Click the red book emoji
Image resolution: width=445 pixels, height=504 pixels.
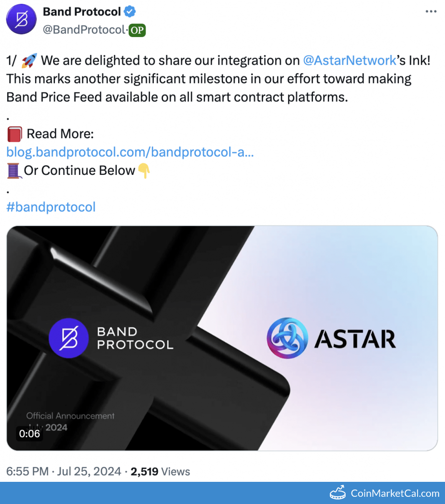click(x=14, y=134)
